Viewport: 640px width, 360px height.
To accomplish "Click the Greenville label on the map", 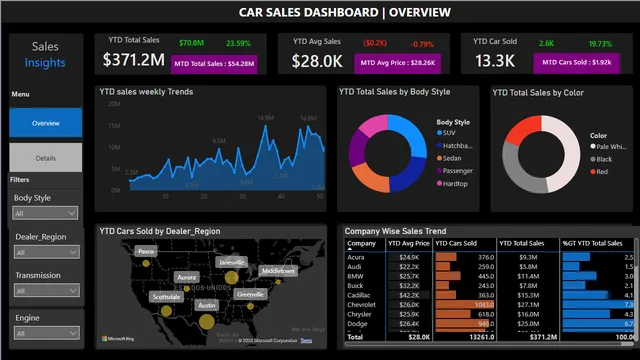I will pyautogui.click(x=250, y=294).
